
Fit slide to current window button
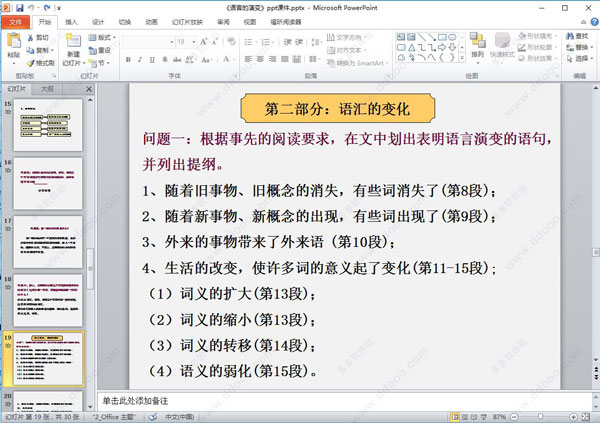(585, 417)
